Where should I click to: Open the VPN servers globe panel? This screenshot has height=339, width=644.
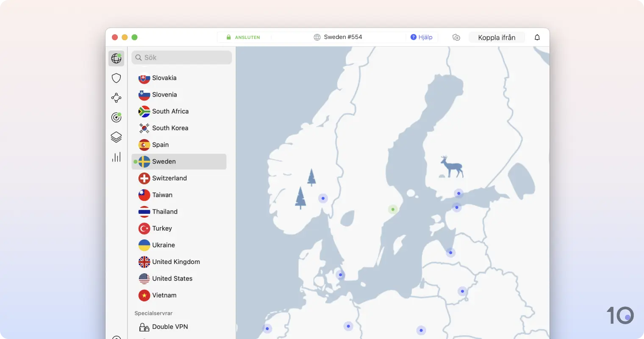point(116,58)
